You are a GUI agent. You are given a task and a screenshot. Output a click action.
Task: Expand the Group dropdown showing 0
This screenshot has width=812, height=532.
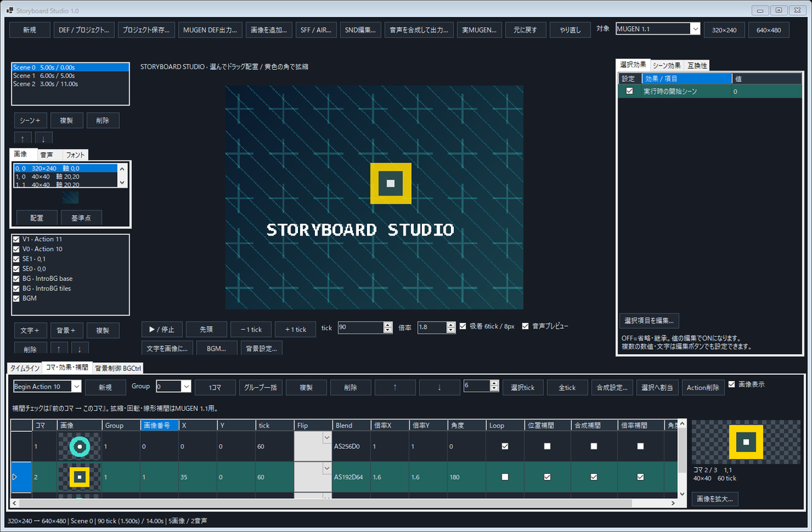point(186,386)
